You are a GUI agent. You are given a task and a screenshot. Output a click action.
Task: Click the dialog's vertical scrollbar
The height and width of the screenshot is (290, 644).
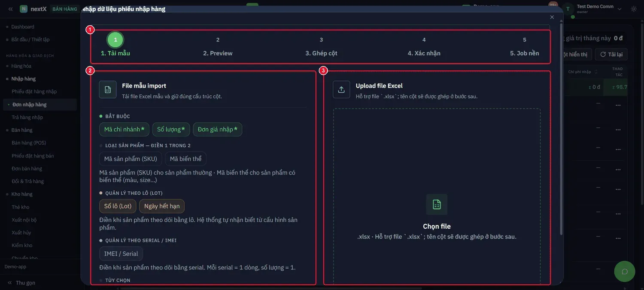pos(561,129)
